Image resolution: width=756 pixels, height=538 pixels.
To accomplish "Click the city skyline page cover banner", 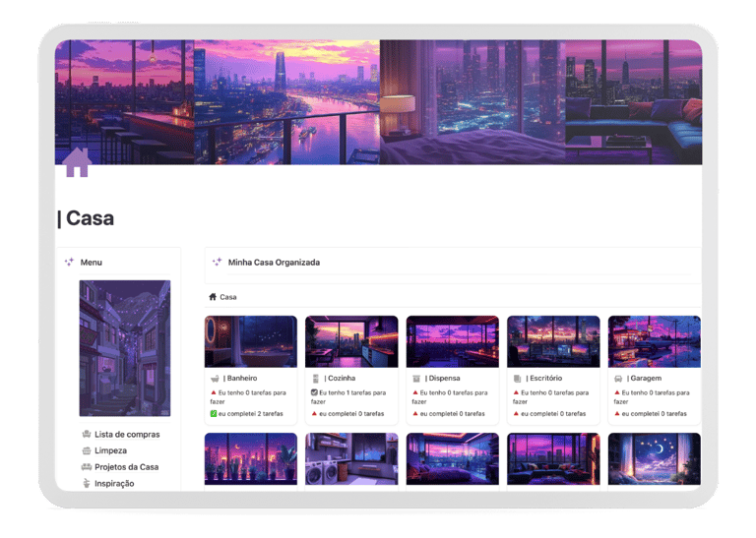I will (x=378, y=102).
